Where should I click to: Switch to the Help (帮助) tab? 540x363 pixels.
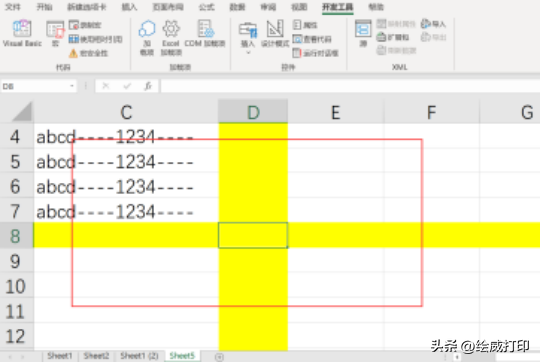point(376,7)
